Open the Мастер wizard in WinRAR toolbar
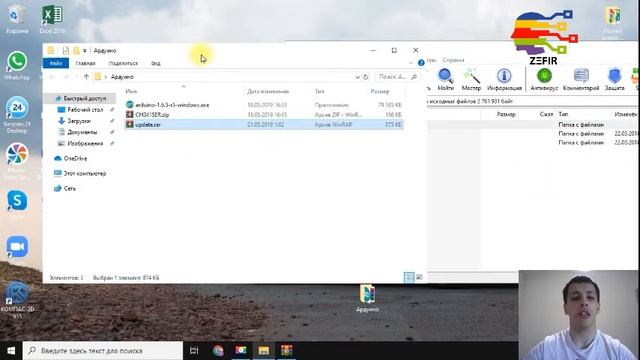Screen dimensions: 640x360 [471, 80]
